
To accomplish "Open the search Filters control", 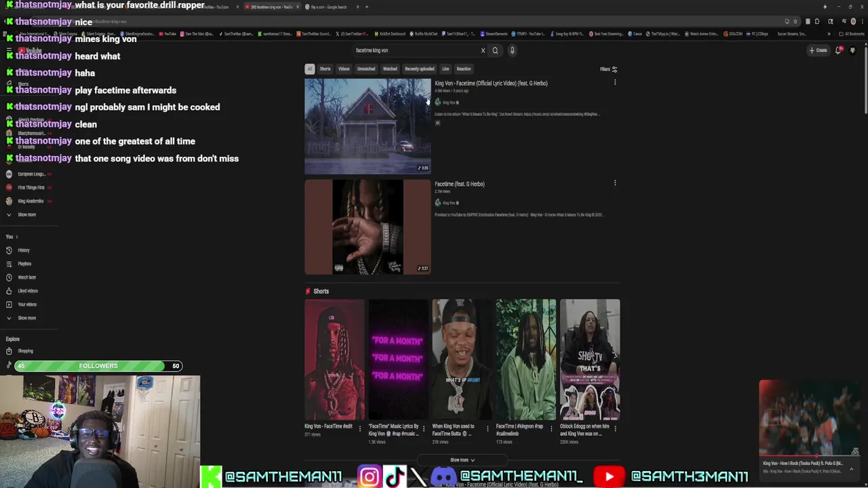I will click(x=608, y=69).
